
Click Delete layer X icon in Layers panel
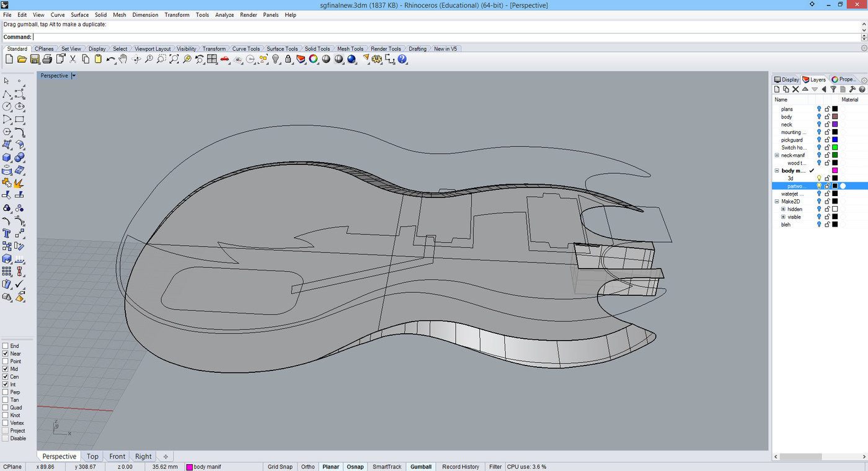795,89
